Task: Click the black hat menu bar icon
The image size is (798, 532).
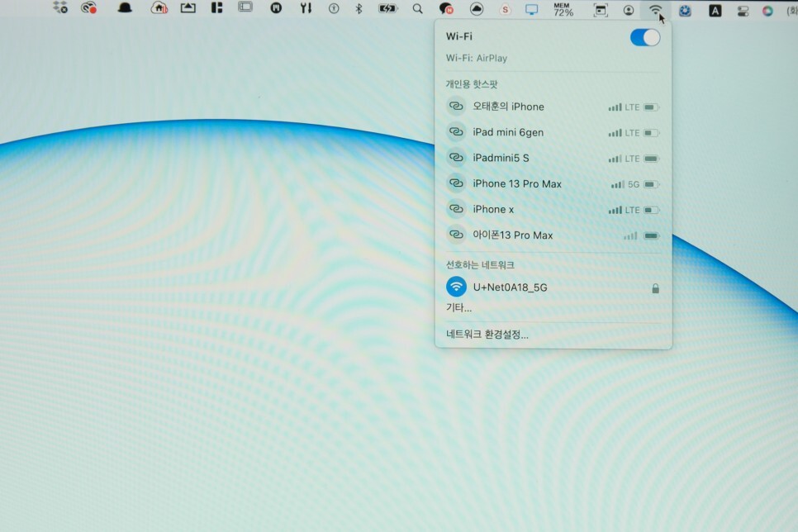Action: [x=125, y=7]
